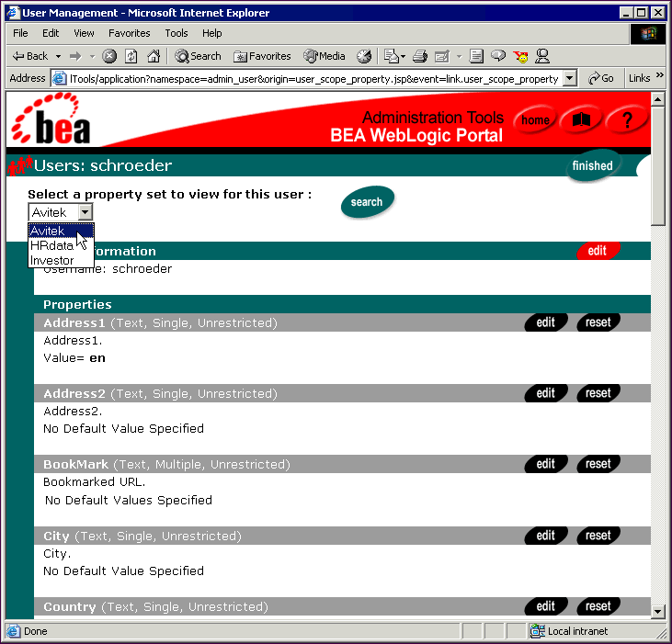Reset the Address1 property

coord(598,322)
